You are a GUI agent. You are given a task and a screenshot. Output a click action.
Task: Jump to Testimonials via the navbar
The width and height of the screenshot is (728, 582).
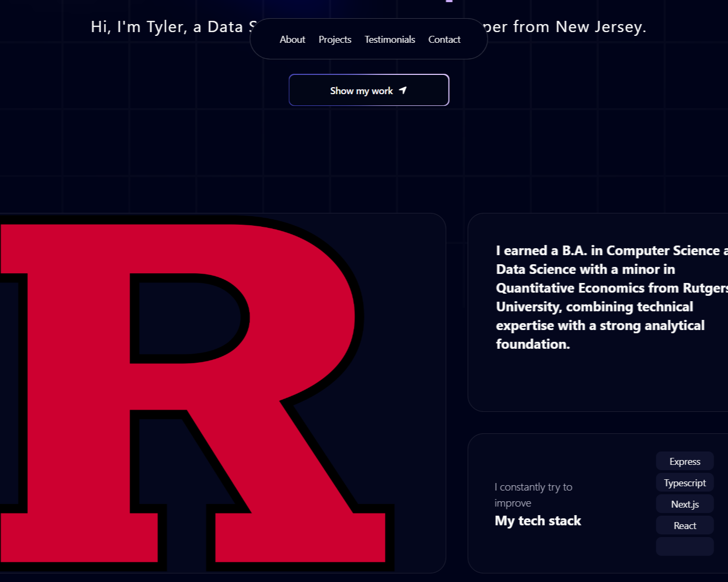pos(390,40)
